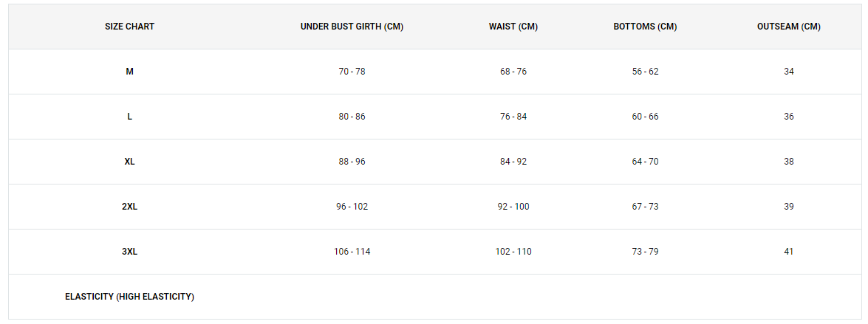Select waist value 76 - 84

pyautogui.click(x=513, y=117)
